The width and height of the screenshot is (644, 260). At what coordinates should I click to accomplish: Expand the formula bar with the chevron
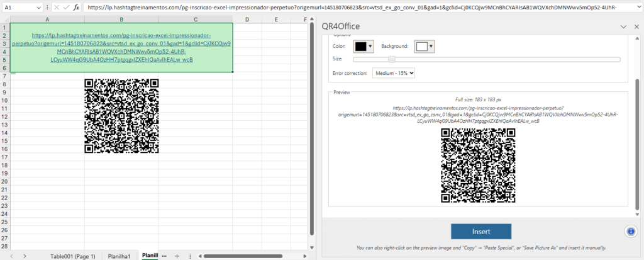[638, 8]
